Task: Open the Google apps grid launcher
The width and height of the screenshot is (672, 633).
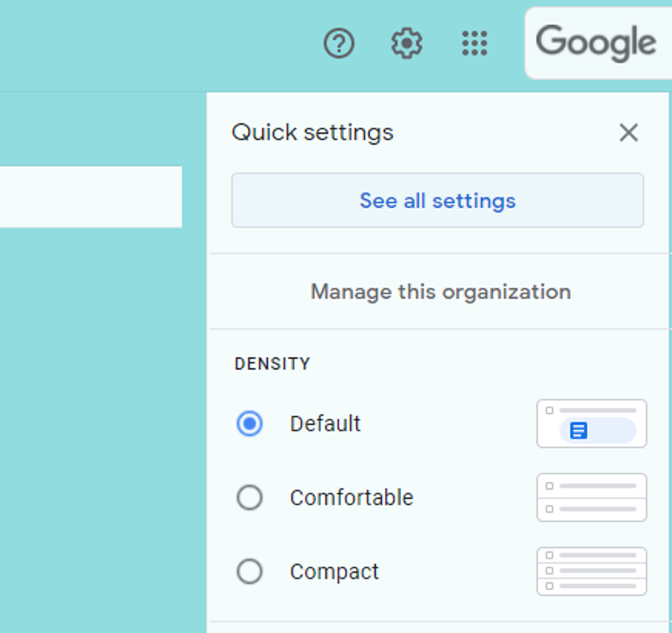Action: point(475,43)
